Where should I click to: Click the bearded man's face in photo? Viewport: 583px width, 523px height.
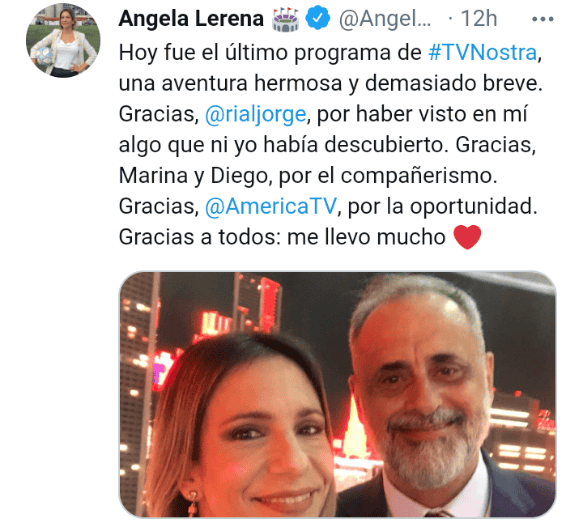click(x=422, y=394)
